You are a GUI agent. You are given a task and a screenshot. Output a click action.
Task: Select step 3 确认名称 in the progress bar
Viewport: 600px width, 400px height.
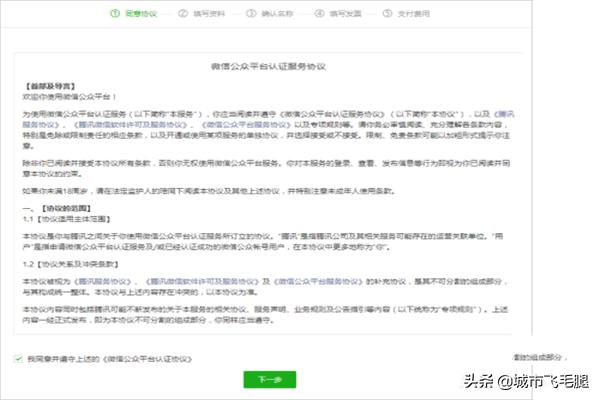[x=270, y=14]
